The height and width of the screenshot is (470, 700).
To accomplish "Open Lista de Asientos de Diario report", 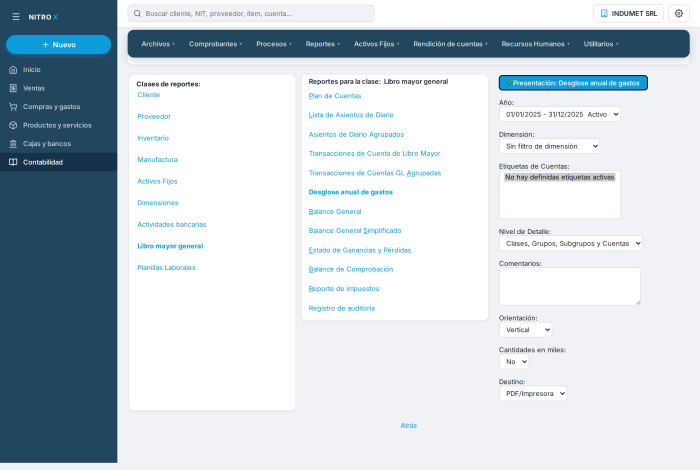I will [x=351, y=115].
